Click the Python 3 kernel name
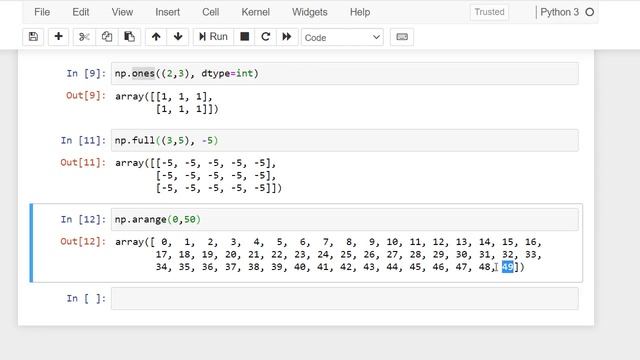Image resolution: width=640 pixels, height=360 pixels. point(560,12)
